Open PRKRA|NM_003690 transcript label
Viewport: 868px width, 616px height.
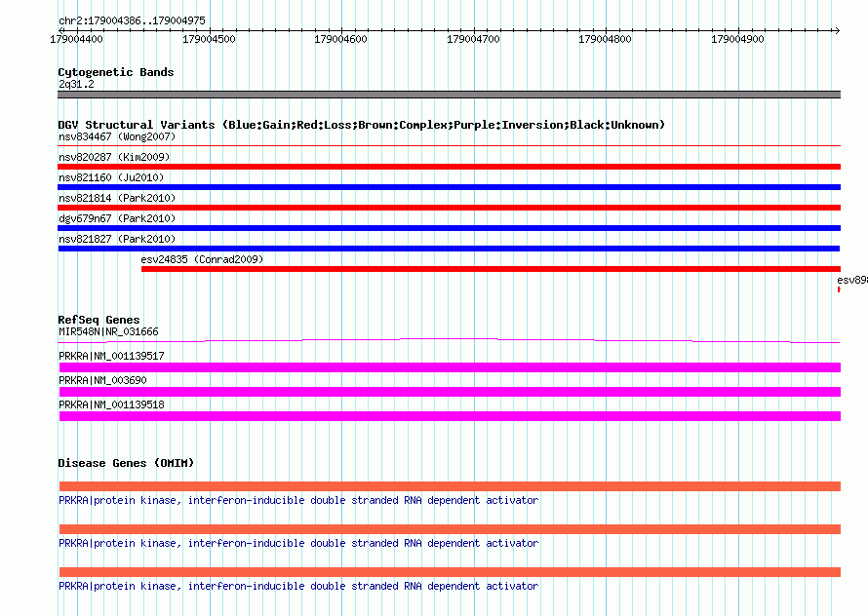coord(102,381)
